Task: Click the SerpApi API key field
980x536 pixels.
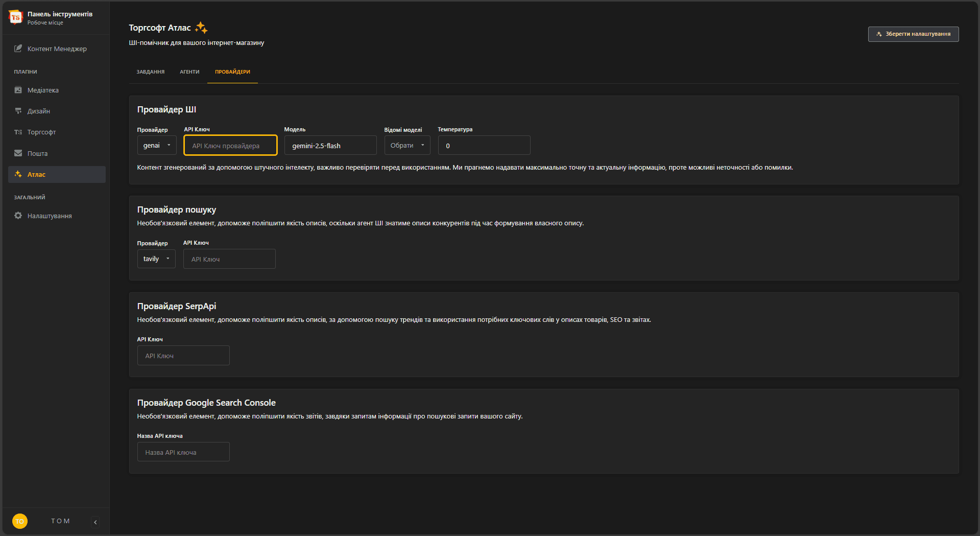Action: click(183, 356)
